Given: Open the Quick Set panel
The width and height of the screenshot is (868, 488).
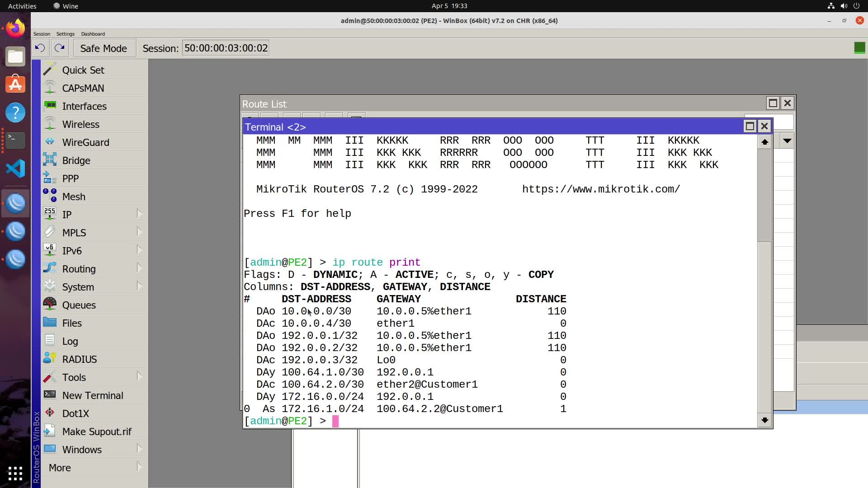Looking at the screenshot, I should point(95,70).
